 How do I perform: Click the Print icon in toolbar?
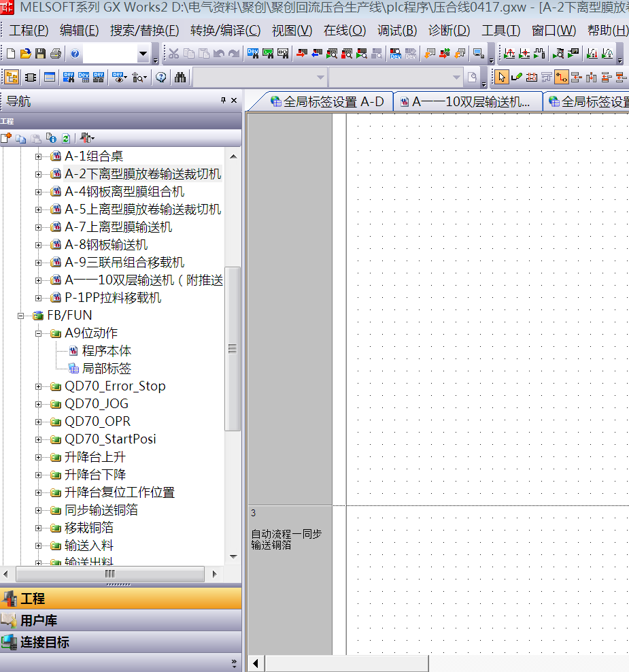coord(55,54)
